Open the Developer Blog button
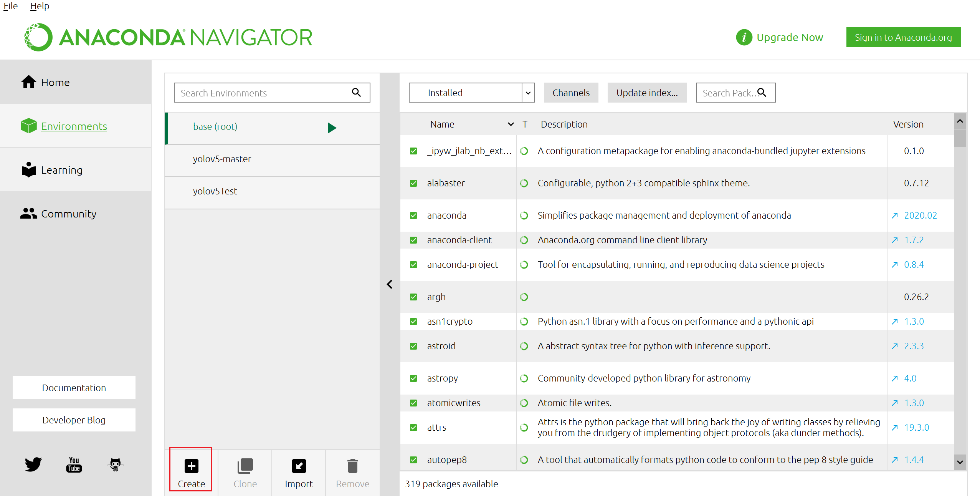 click(74, 420)
